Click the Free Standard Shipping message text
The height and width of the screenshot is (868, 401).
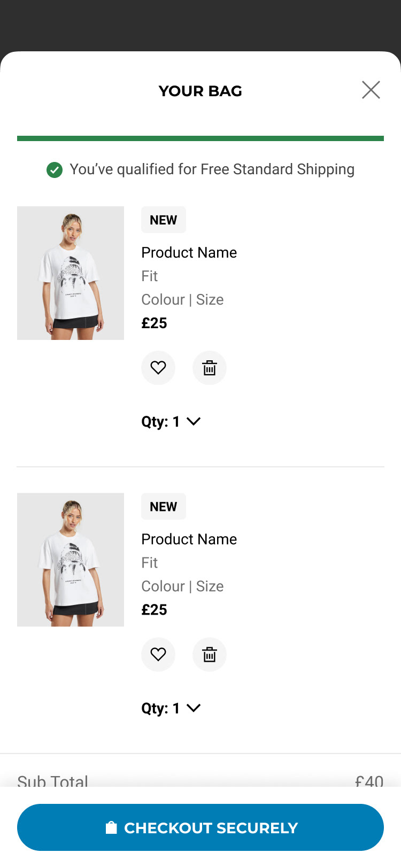[212, 169]
